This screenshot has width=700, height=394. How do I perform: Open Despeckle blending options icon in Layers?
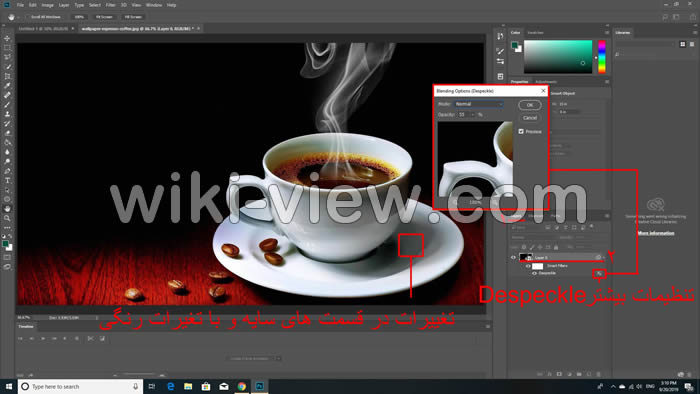coord(599,273)
